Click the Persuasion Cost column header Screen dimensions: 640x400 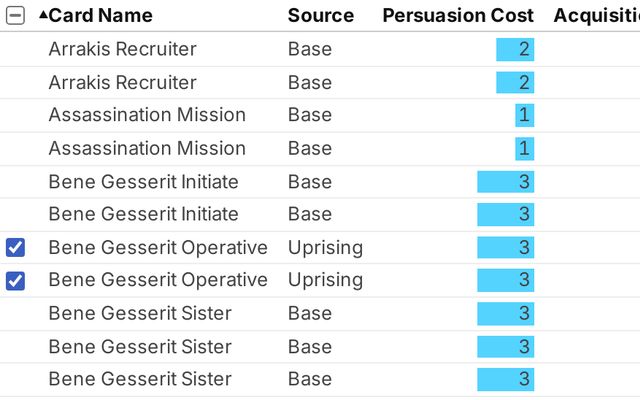tap(458, 15)
